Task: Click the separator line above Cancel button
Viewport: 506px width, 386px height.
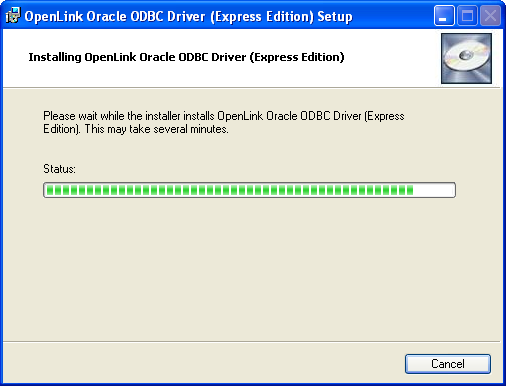Action: tap(252, 342)
